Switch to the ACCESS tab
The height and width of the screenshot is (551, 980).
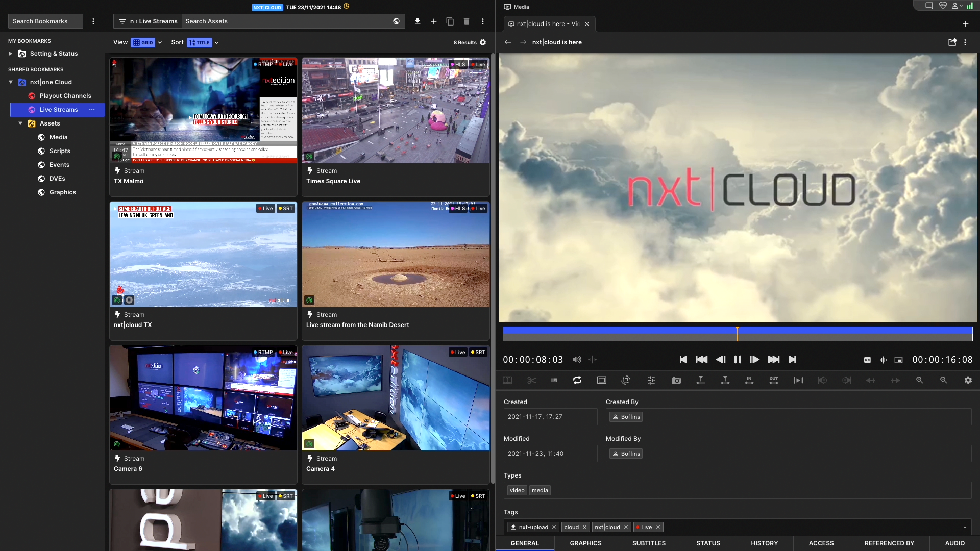click(821, 543)
